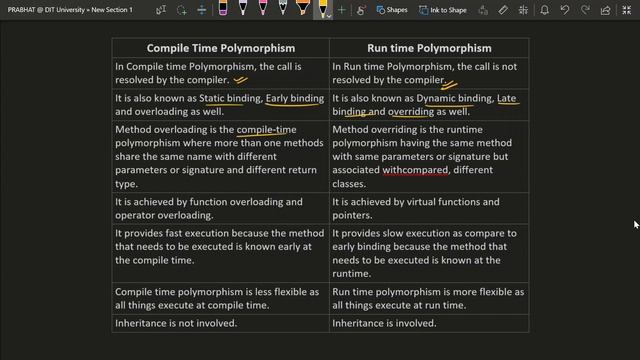
Task: Select the Insert Space tool
Action: pyautogui.click(x=202, y=10)
